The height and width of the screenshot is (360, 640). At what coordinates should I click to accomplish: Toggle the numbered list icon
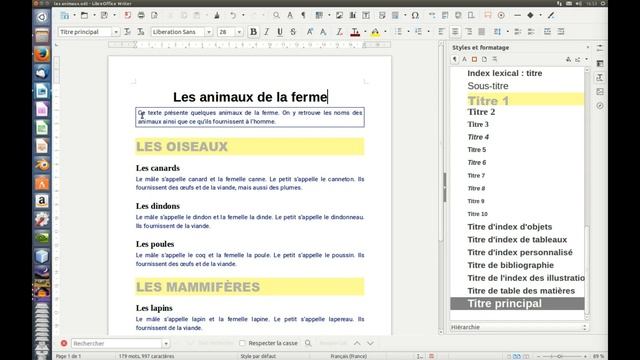[418, 32]
